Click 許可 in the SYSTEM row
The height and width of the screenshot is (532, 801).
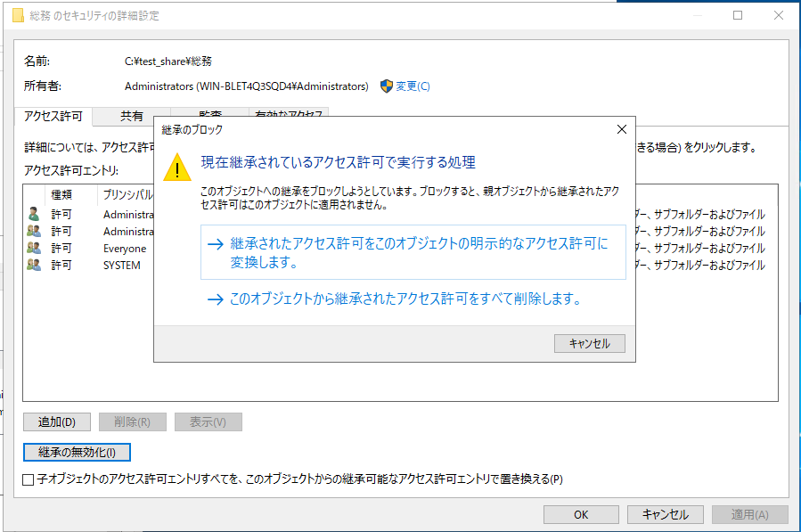61,266
